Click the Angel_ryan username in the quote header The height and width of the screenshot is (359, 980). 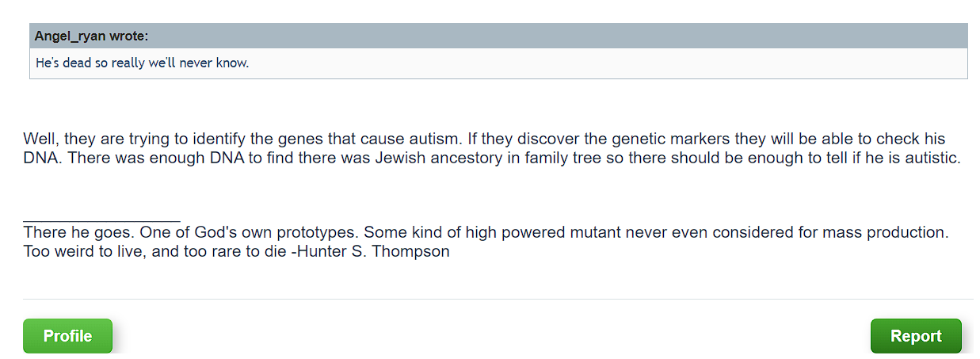coord(71,36)
